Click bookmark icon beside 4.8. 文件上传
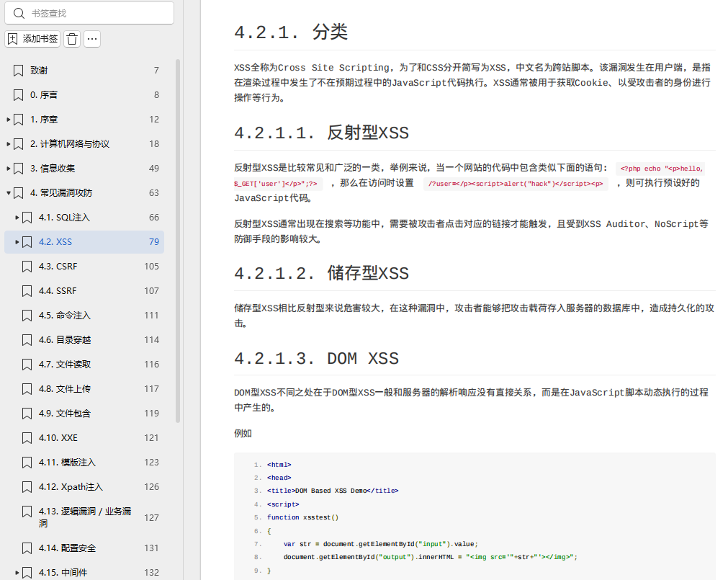This screenshot has height=580, width=728. (x=27, y=389)
